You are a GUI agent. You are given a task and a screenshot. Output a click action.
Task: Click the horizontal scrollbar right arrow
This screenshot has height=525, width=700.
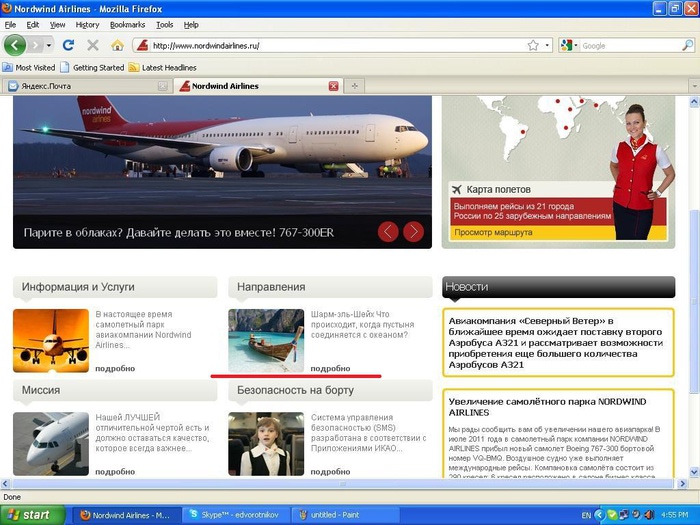point(682,483)
